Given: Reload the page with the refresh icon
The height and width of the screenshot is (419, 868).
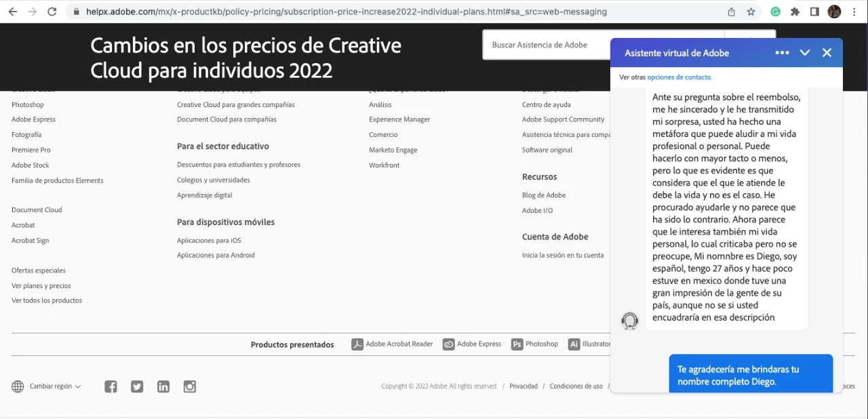Looking at the screenshot, I should point(52,12).
